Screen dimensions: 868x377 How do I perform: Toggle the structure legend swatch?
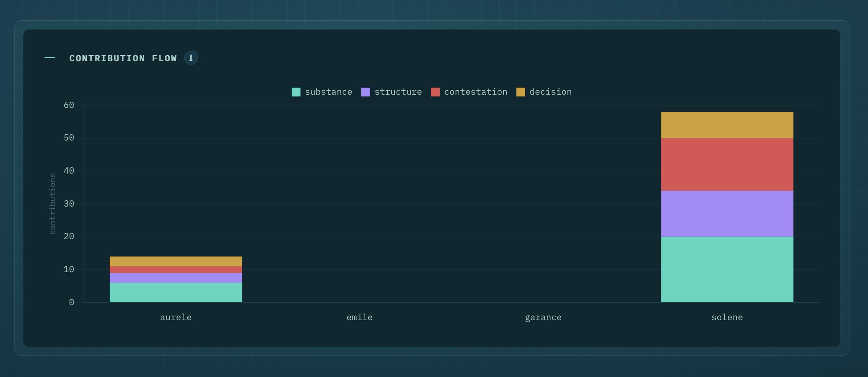coord(366,92)
